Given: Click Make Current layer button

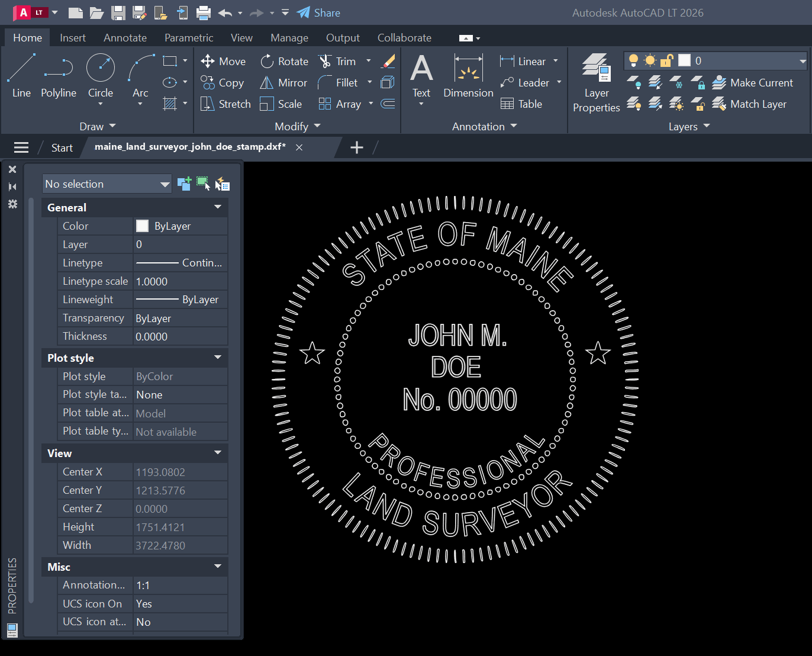Looking at the screenshot, I should tap(752, 83).
